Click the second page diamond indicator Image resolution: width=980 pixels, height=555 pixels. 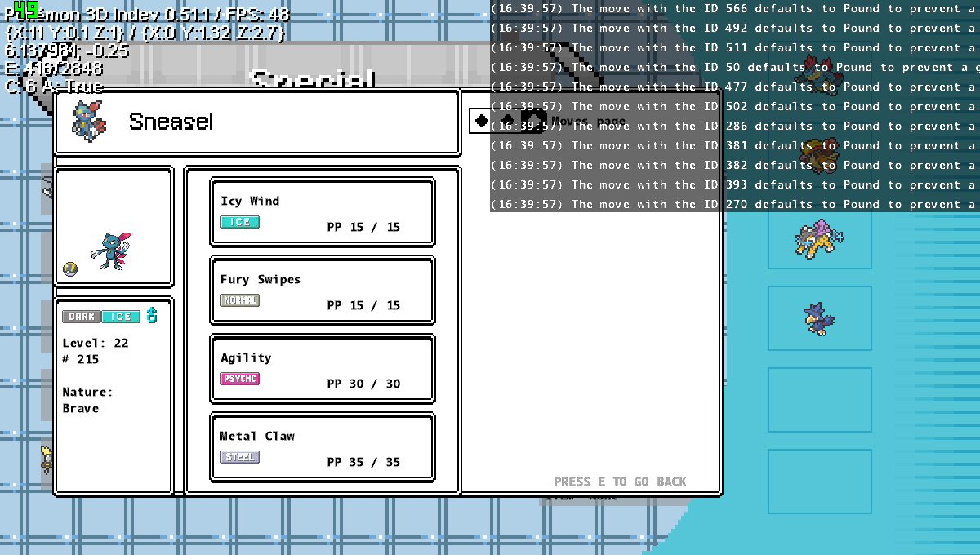(508, 121)
